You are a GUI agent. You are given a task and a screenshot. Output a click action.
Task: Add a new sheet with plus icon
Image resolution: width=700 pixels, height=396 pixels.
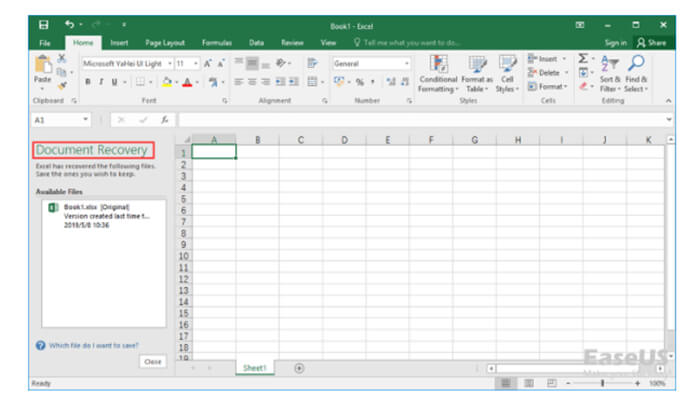point(299,368)
